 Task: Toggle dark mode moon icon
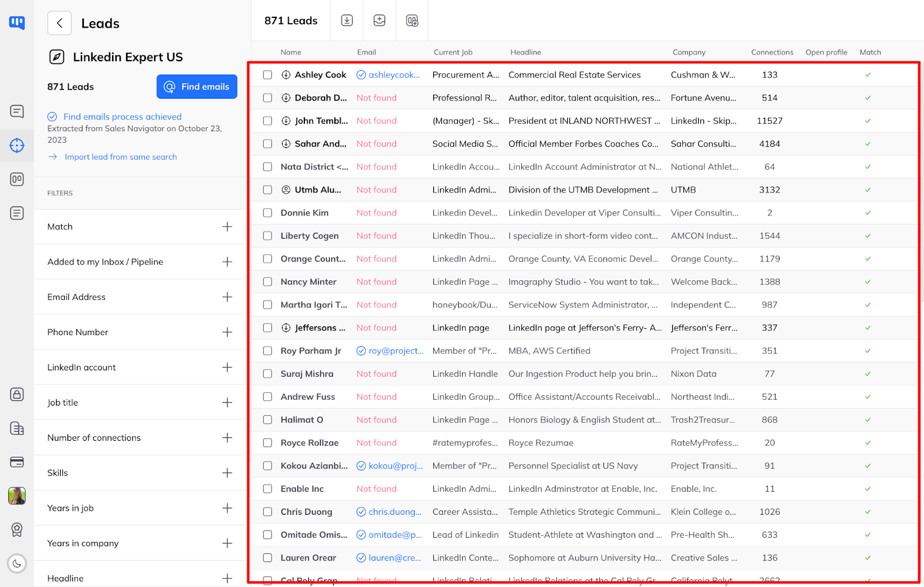[17, 563]
